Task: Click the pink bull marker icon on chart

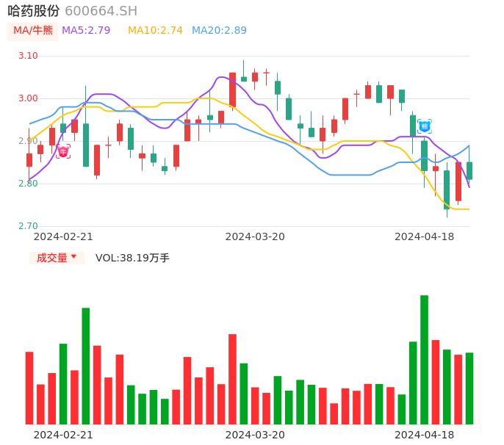Action: click(x=63, y=151)
